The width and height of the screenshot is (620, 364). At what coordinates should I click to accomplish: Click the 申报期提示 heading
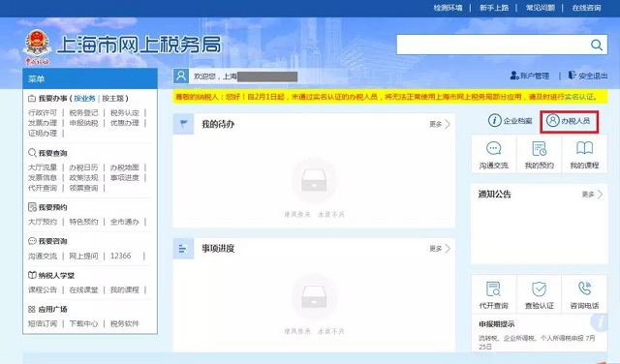[497, 324]
